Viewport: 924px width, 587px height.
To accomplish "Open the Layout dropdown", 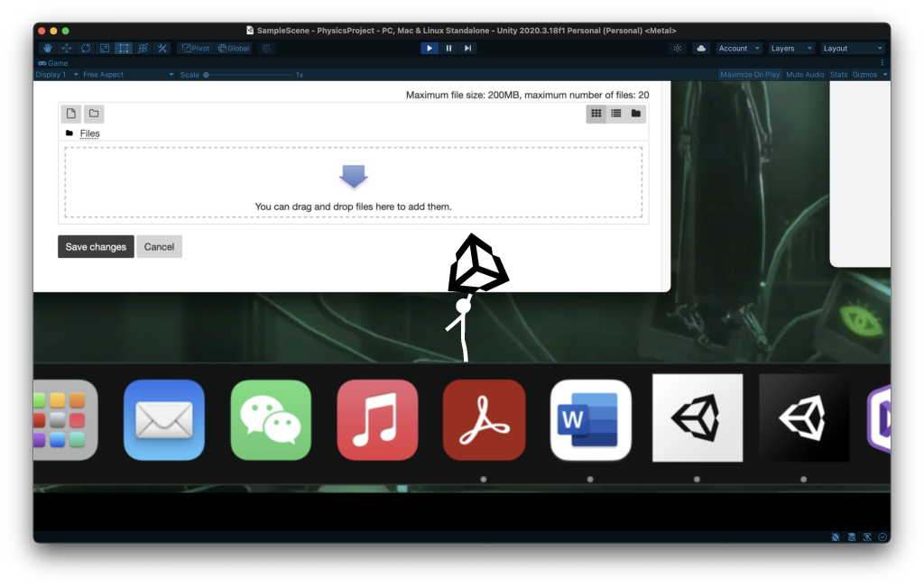I will (x=852, y=49).
